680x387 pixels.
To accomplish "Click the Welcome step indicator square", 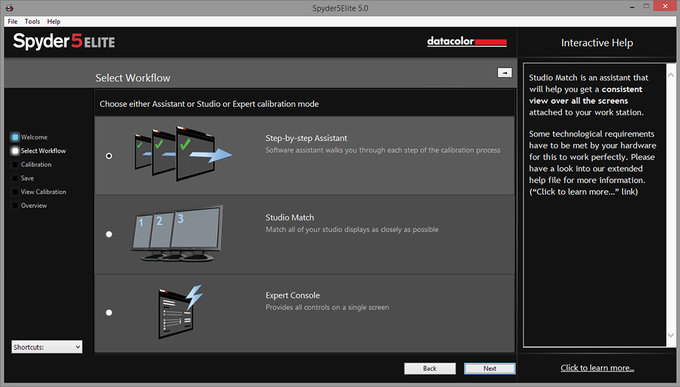I will (15, 137).
